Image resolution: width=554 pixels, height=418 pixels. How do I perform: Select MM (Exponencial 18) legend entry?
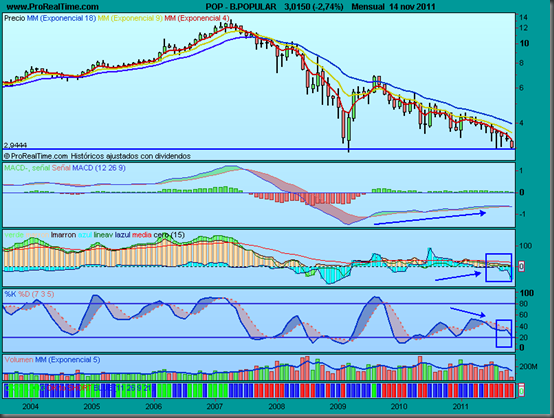(61, 18)
